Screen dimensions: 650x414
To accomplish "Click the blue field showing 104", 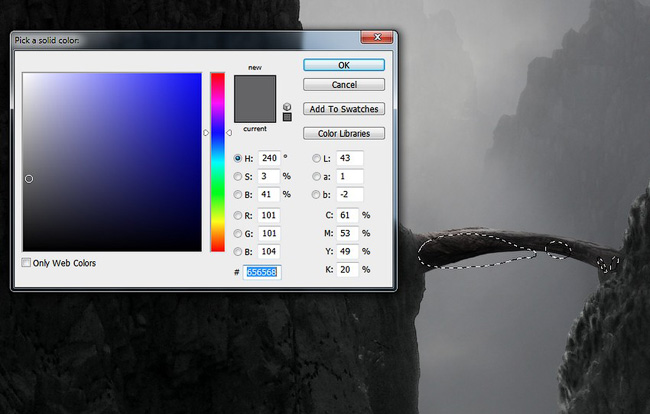I will pyautogui.click(x=269, y=252).
